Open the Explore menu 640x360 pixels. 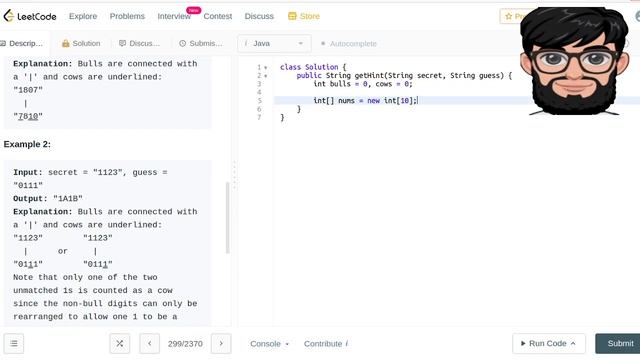83,16
